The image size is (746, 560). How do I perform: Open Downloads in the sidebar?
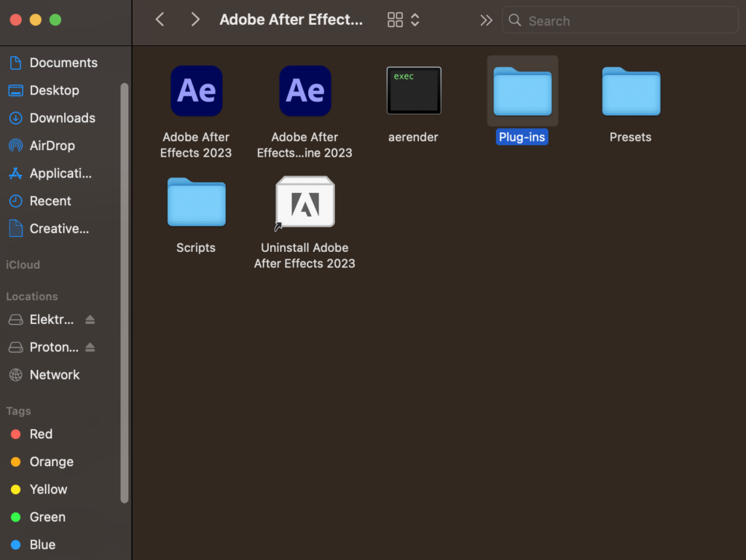[x=62, y=118]
